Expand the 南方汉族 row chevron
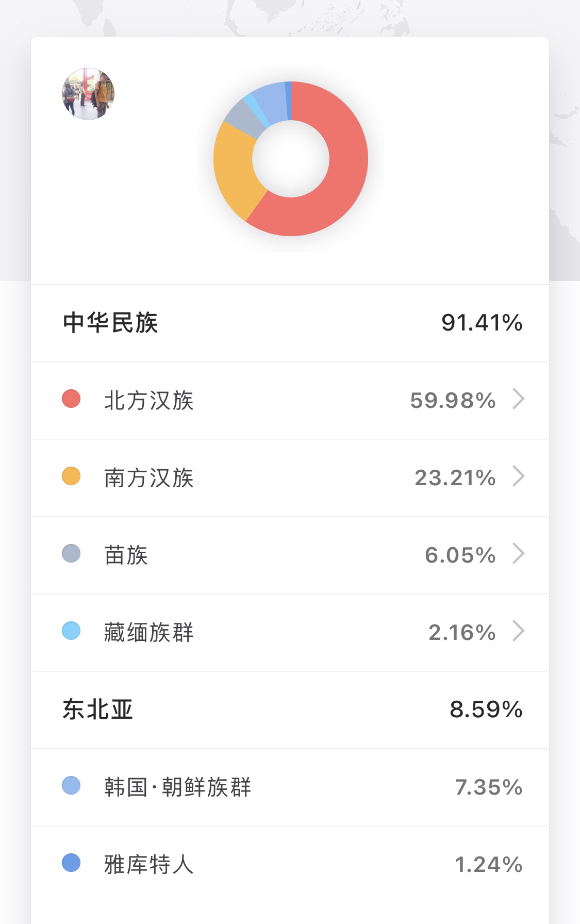This screenshot has width=580, height=924. pyautogui.click(x=518, y=476)
